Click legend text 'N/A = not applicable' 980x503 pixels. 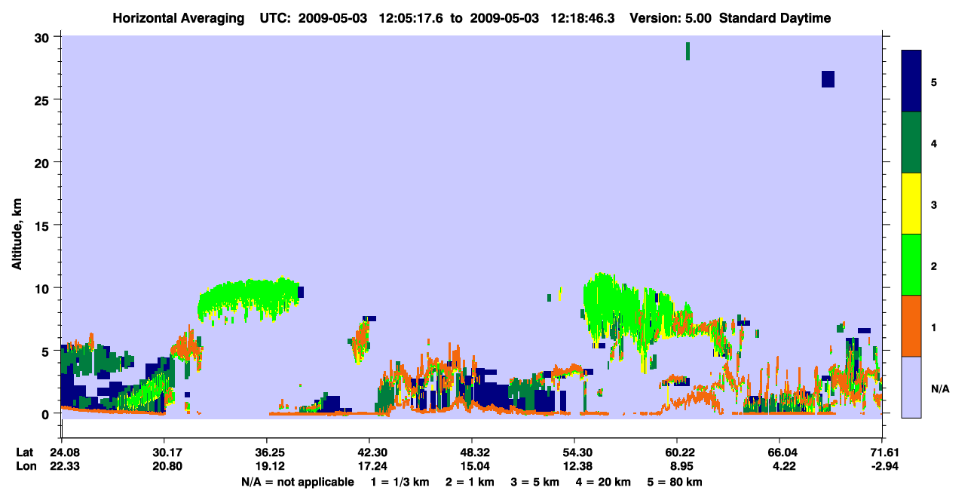[x=297, y=482]
